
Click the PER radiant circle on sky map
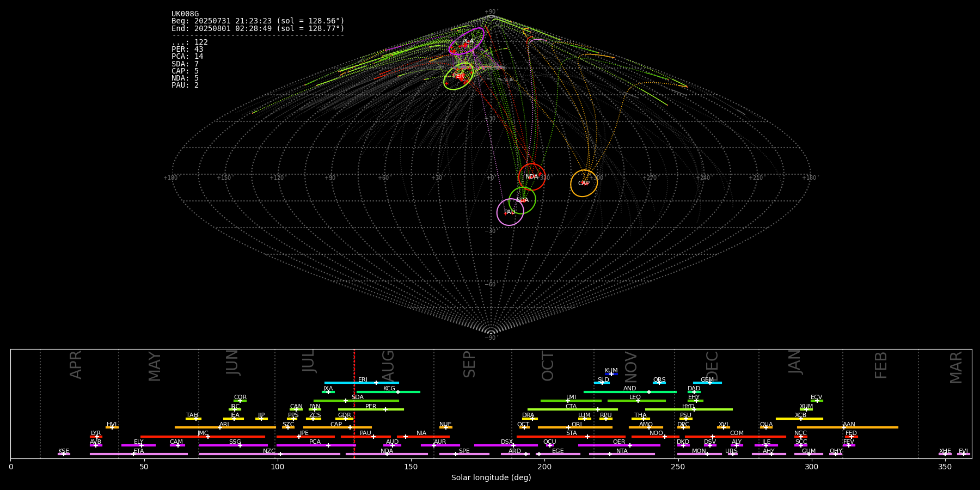point(458,76)
